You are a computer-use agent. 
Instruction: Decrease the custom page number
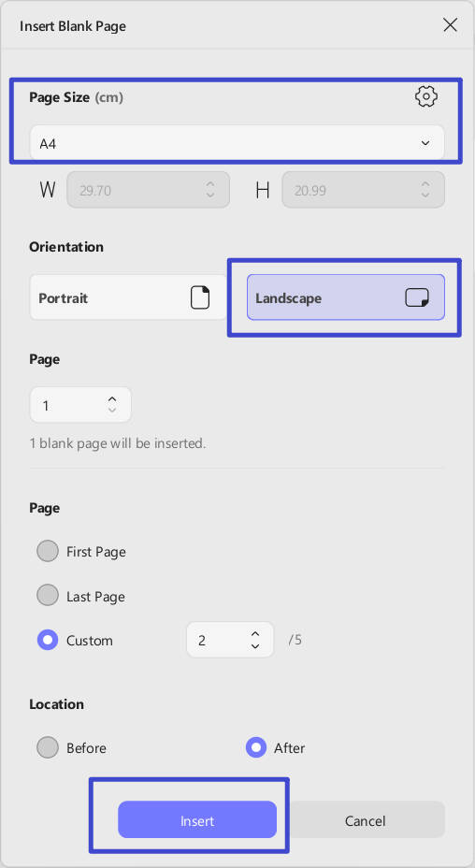coord(254,646)
